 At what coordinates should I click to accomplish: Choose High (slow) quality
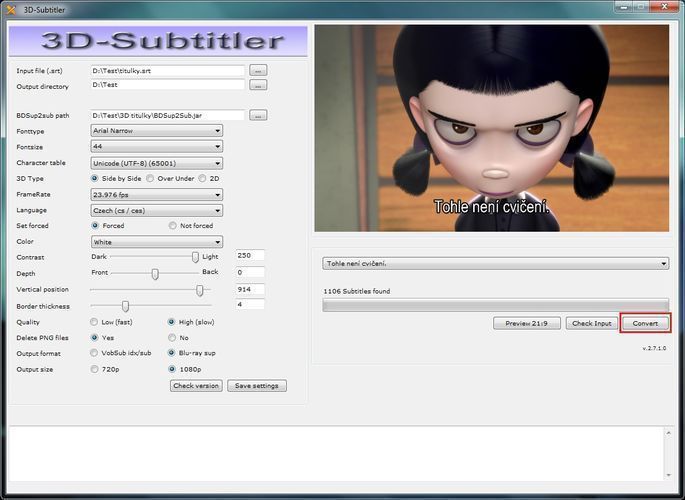[172, 322]
